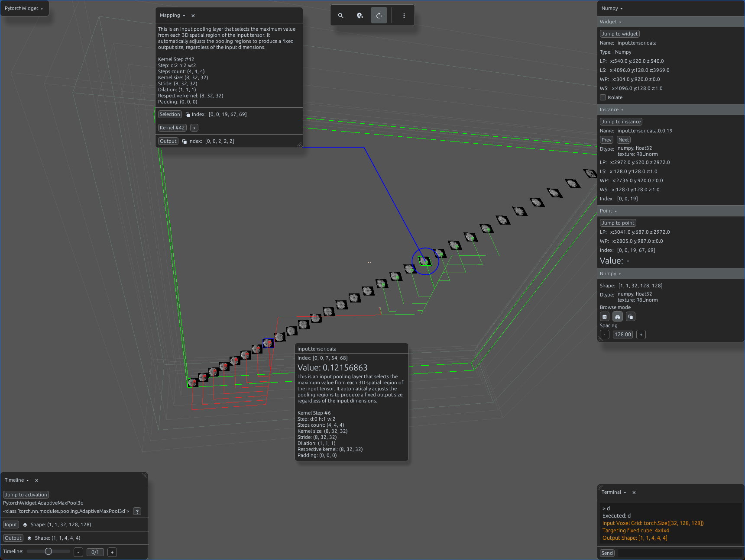Collapse the Numpy section header above Shape
This screenshot has width=745, height=560.
[x=610, y=274]
